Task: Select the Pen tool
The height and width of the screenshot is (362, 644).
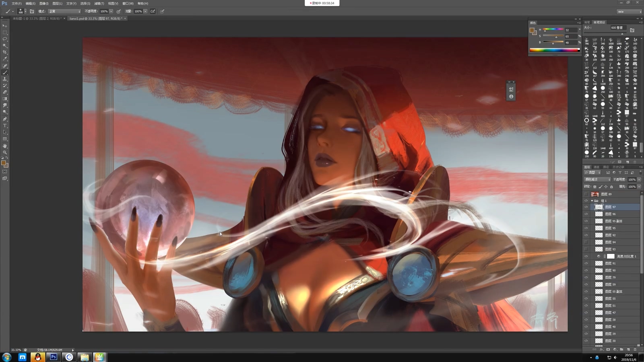Action: point(5,119)
